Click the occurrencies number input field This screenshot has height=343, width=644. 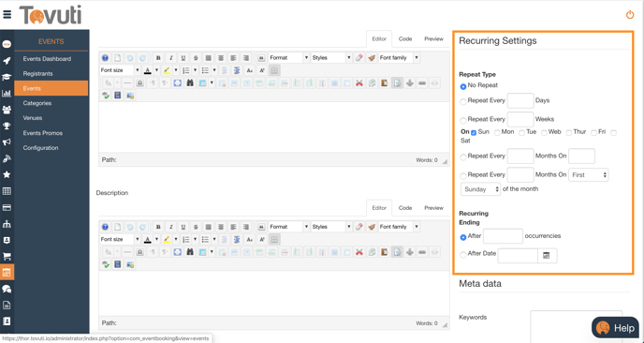(x=504, y=236)
